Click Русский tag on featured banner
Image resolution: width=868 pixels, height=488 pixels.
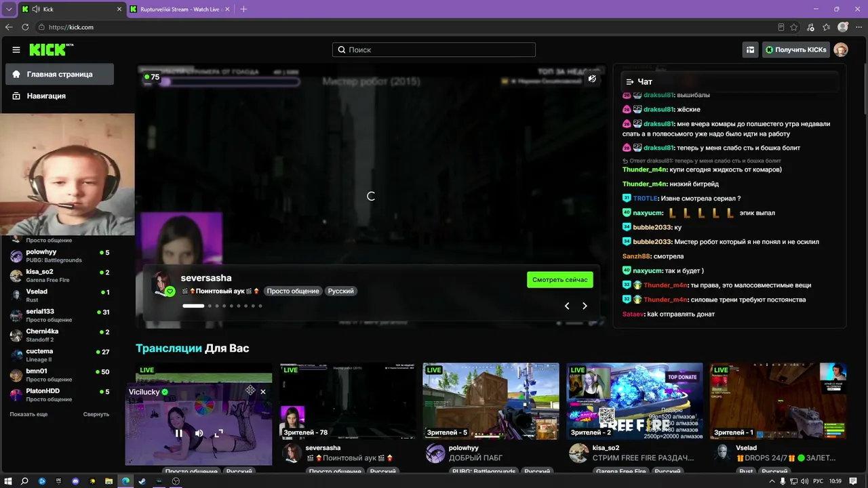click(341, 291)
